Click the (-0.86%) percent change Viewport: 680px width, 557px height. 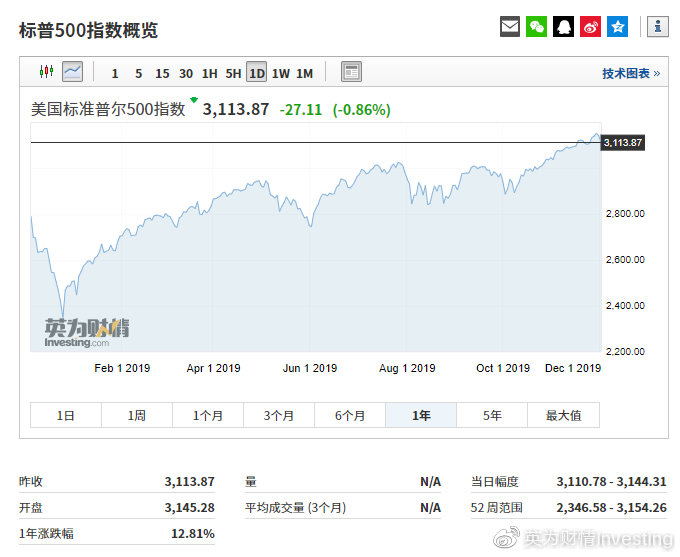pos(362,110)
